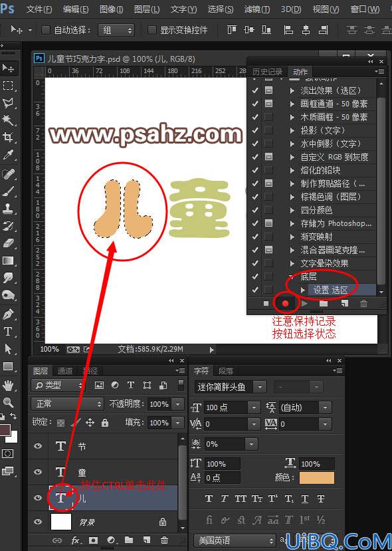Select the Gradient tool
This screenshot has width=392, height=551.
8,261
